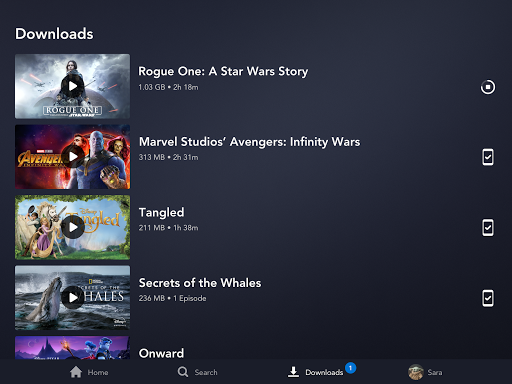
Task: Play Avengers Infinity Wars thumbnail button
Action: coord(73,157)
